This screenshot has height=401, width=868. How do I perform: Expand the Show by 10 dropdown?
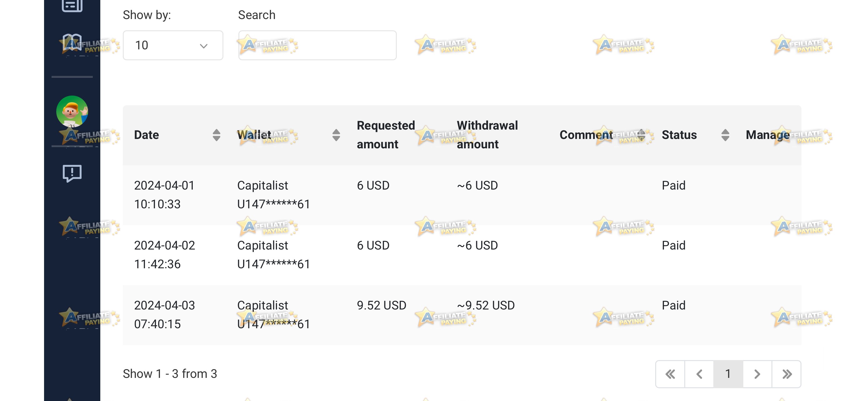click(173, 46)
